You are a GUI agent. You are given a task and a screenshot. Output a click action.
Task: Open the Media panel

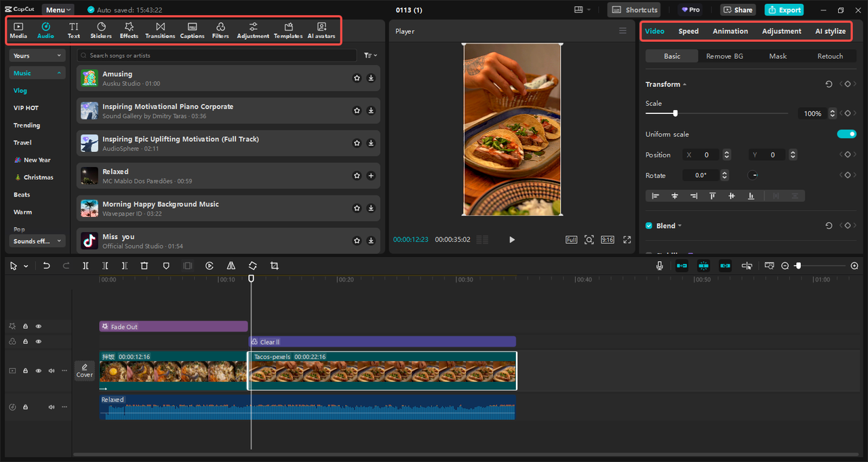coord(18,30)
